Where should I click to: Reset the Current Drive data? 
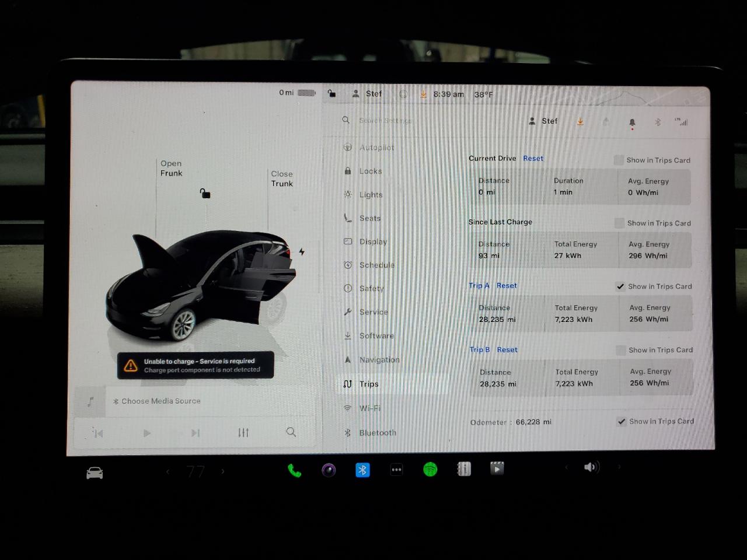[x=533, y=159]
